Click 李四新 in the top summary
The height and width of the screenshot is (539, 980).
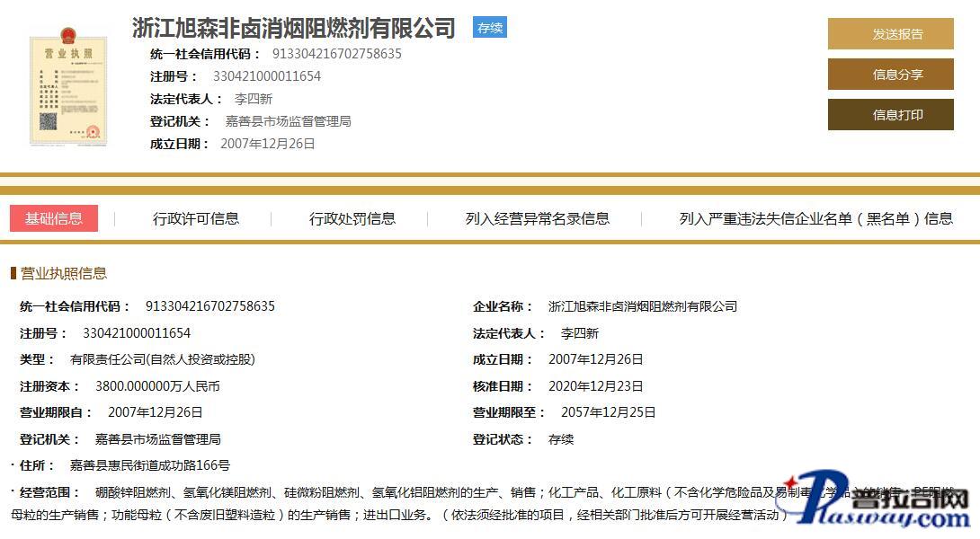click(x=254, y=99)
